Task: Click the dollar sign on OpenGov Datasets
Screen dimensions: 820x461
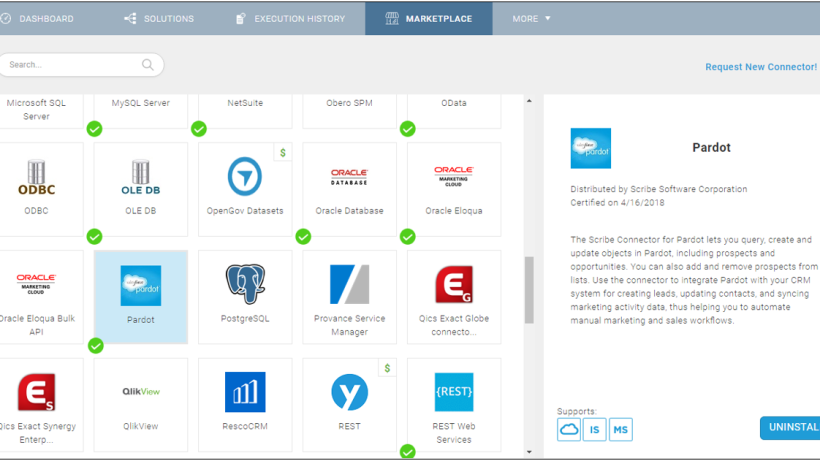Action: (283, 153)
